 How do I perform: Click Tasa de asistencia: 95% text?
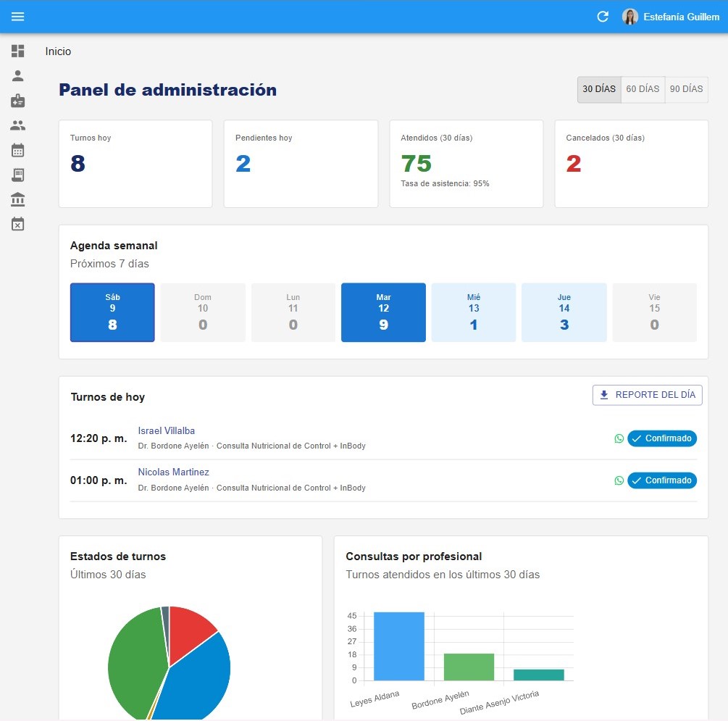[x=445, y=183]
